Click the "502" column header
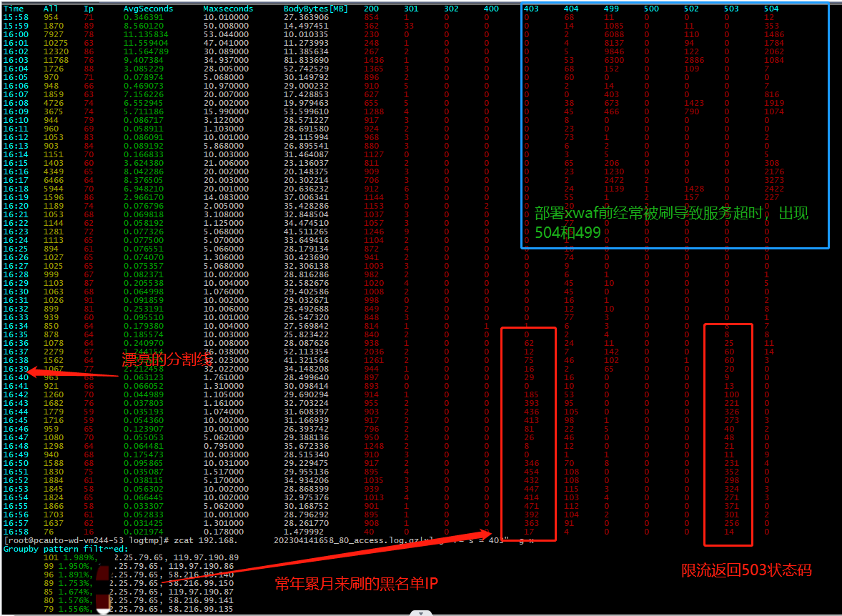Viewport: 842px width, 616px height. point(692,9)
